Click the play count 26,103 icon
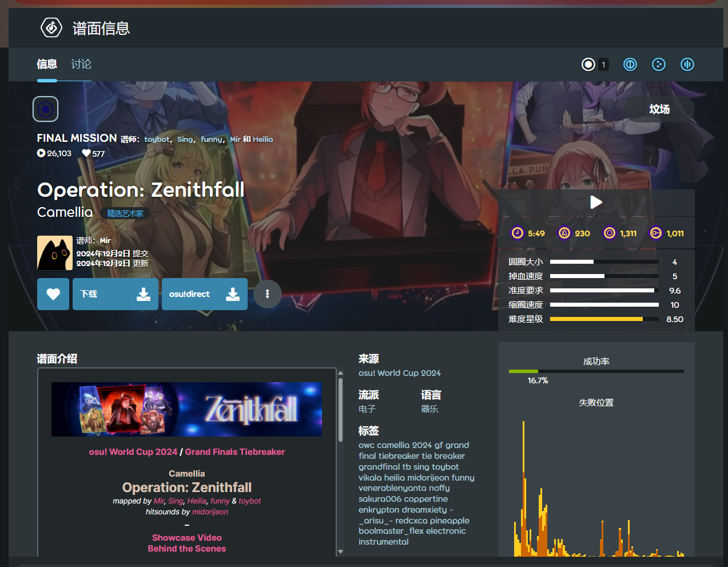The image size is (728, 567). pos(41,153)
